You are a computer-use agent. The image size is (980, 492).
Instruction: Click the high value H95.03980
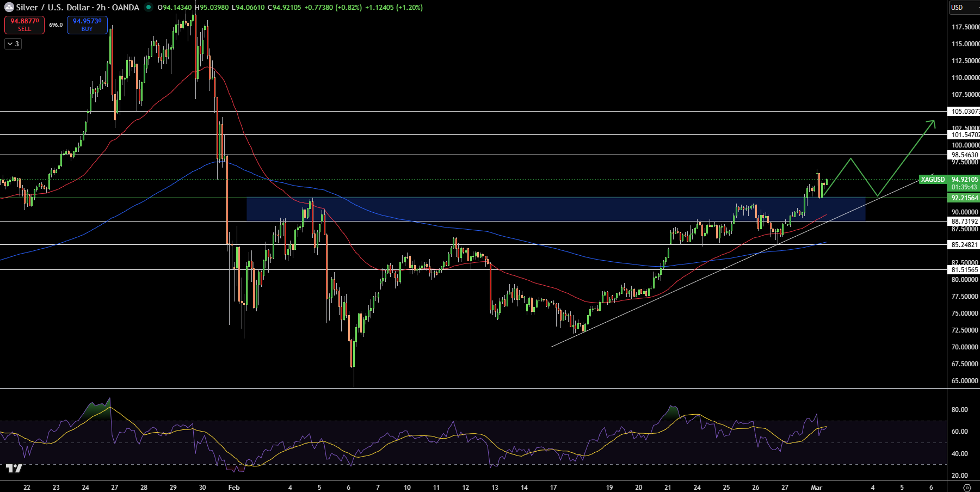pyautogui.click(x=212, y=8)
